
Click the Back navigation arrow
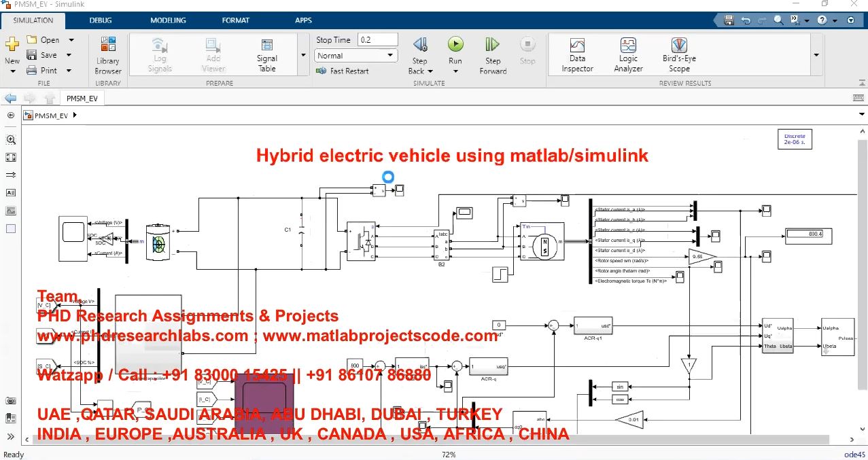point(11,99)
